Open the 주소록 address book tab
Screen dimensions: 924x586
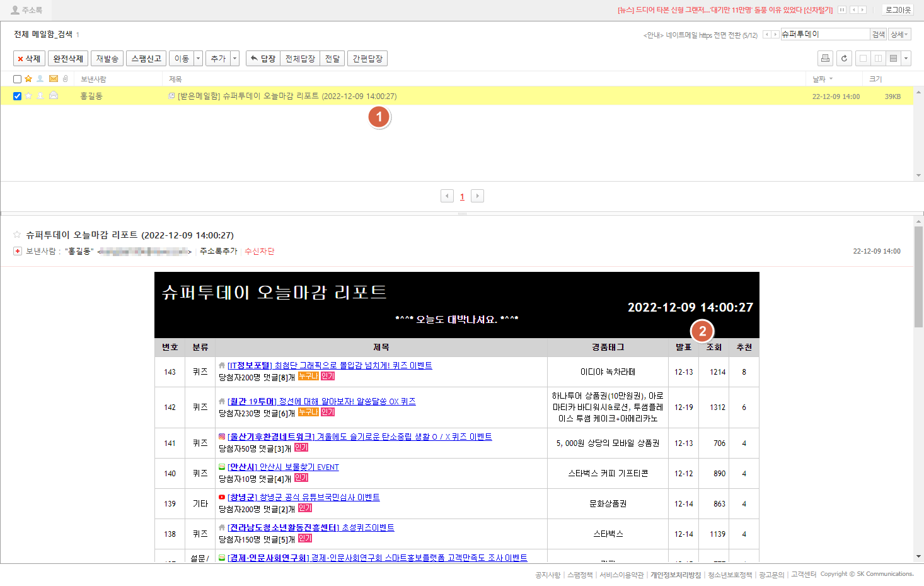pyautogui.click(x=26, y=10)
